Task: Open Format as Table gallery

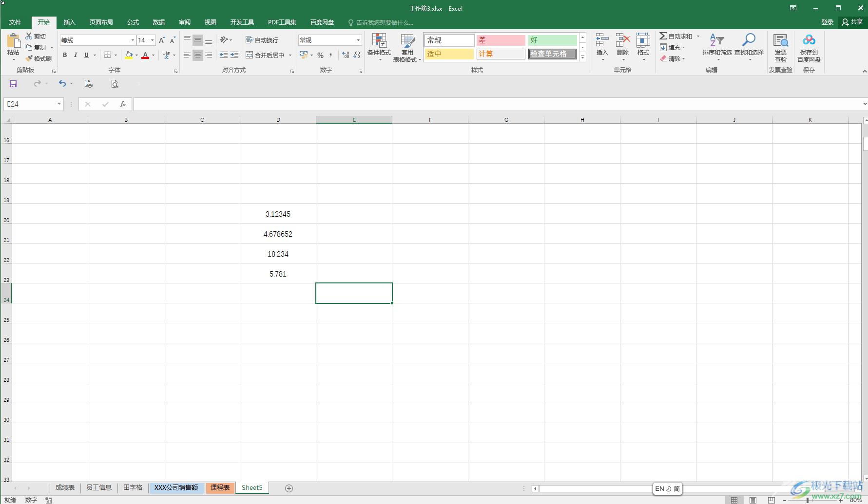Action: click(407, 47)
